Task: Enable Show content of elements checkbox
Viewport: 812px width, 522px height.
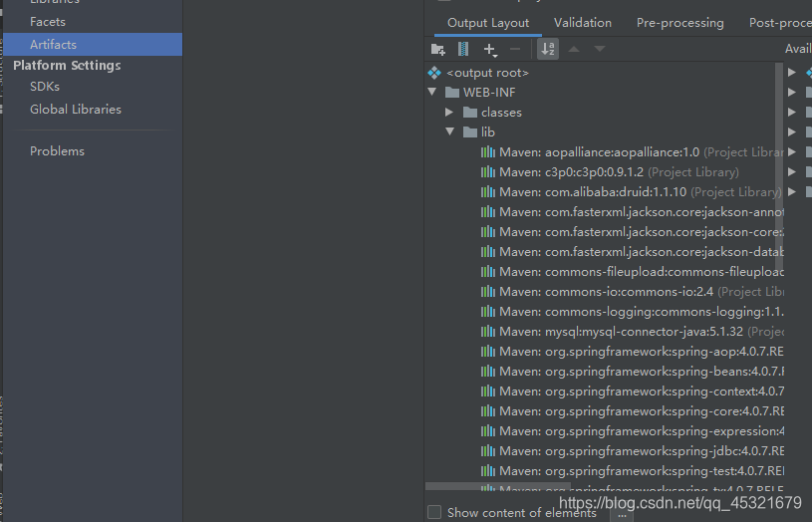Action: 434,512
